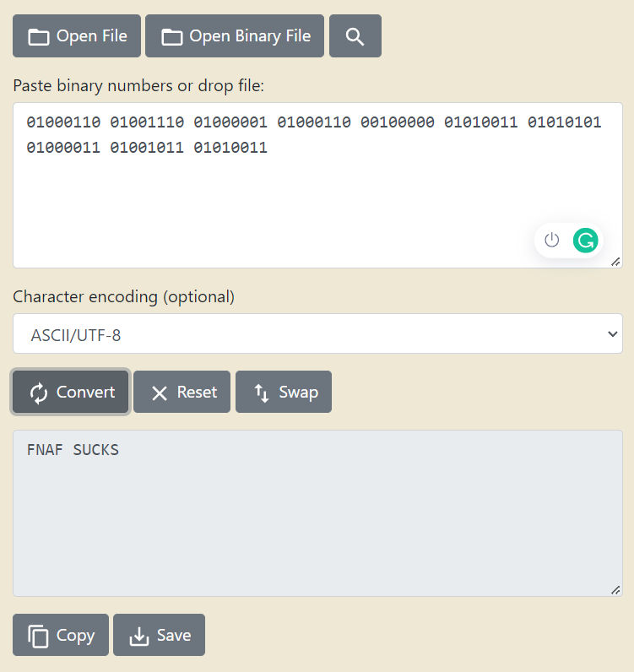Expand the ASCII/UTF-8 character encoding dropdown

(x=317, y=333)
